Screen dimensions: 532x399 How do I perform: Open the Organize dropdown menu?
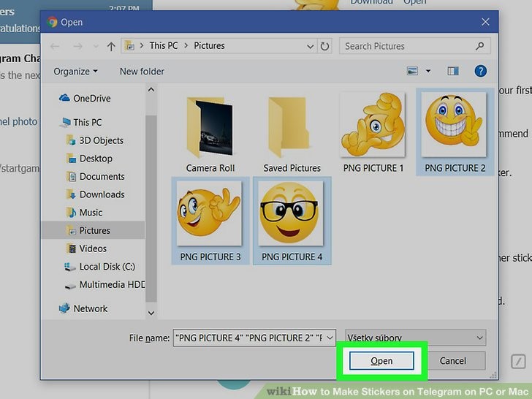75,71
